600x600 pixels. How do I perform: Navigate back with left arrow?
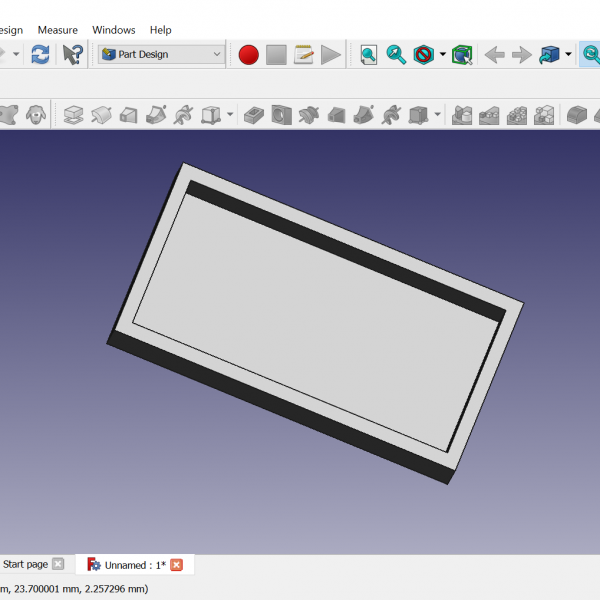494,55
